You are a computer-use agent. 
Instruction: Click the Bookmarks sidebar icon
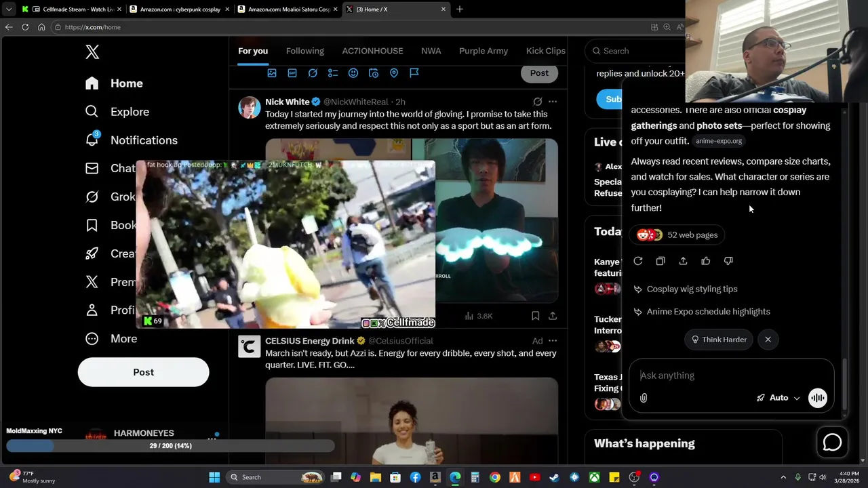coord(92,225)
